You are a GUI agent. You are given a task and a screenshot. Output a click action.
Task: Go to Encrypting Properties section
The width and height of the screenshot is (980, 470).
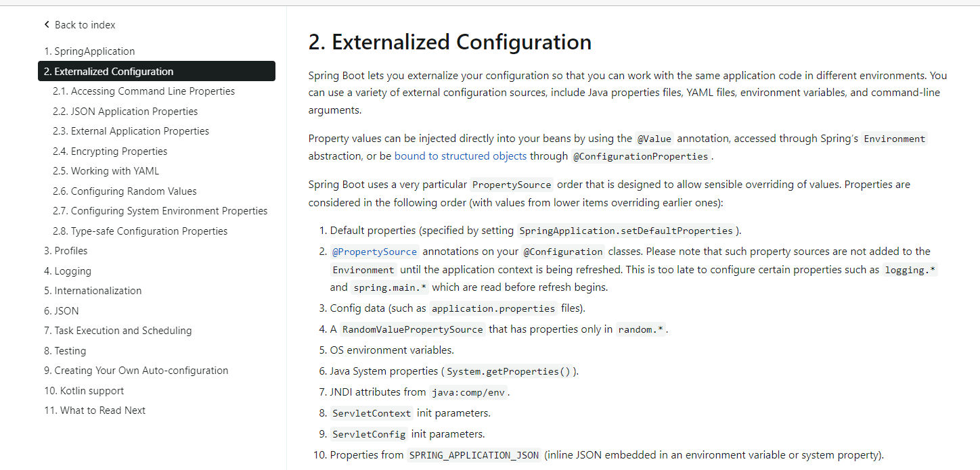(x=110, y=151)
